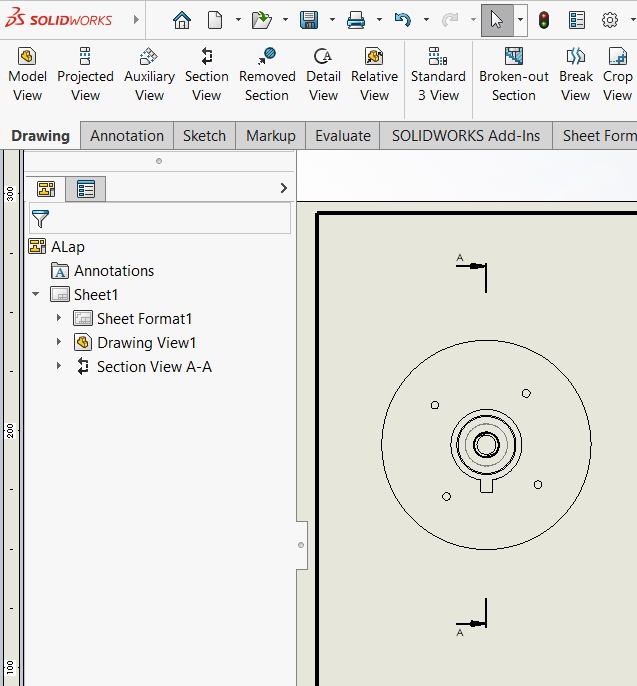This screenshot has height=686, width=637.
Task: Open the Options gear icon
Action: pyautogui.click(x=610, y=20)
